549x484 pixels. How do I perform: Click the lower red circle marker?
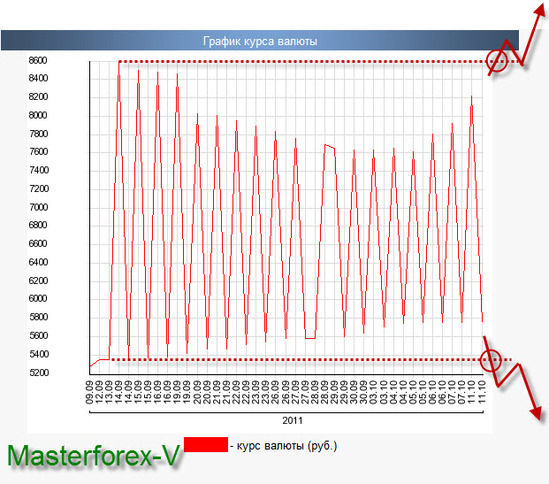pyautogui.click(x=491, y=360)
